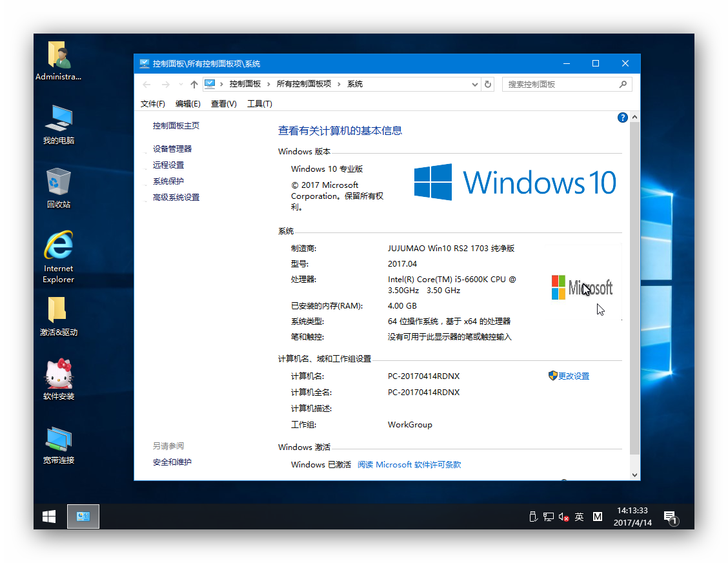
Task: Click the refresh icon beside the address bar
Action: (x=489, y=84)
